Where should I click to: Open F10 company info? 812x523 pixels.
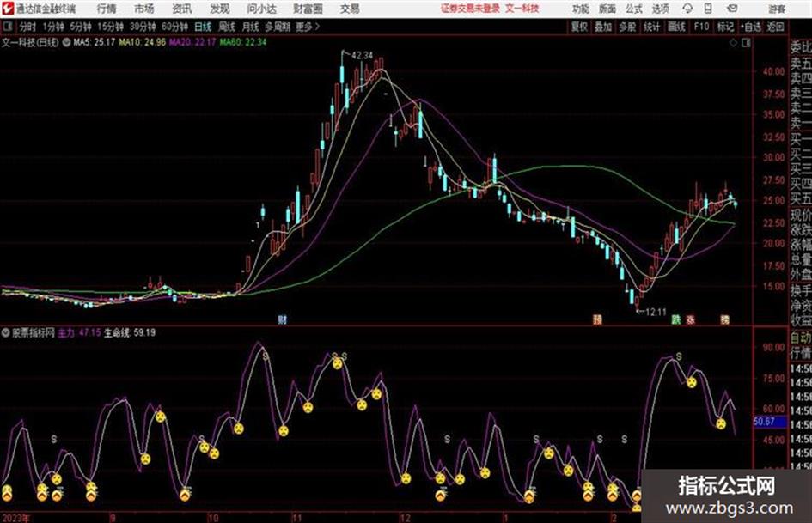pyautogui.click(x=701, y=27)
